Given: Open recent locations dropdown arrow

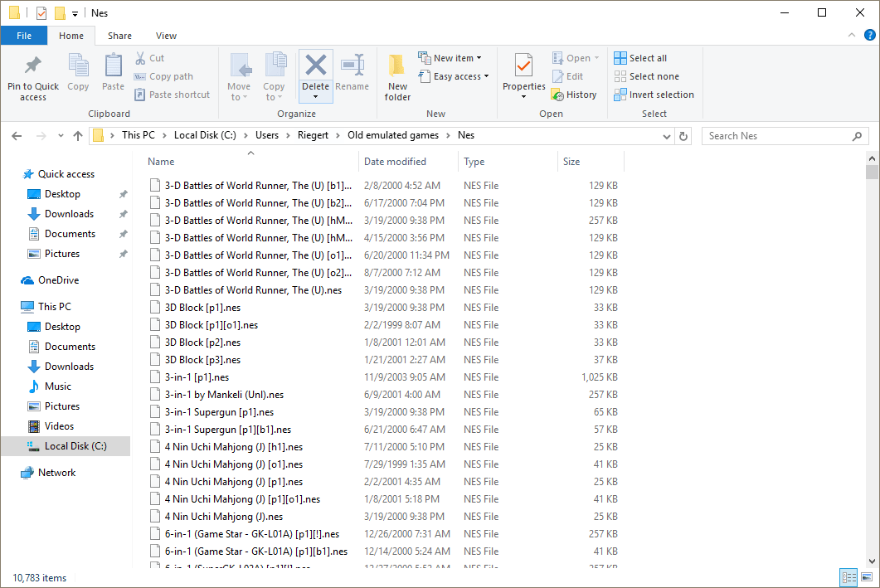Looking at the screenshot, I should 61,136.
